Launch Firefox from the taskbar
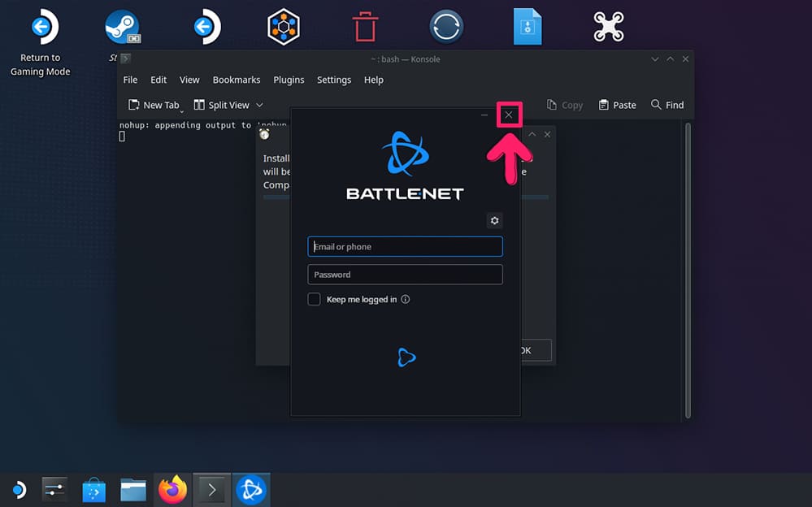The width and height of the screenshot is (812, 507). pos(172,489)
